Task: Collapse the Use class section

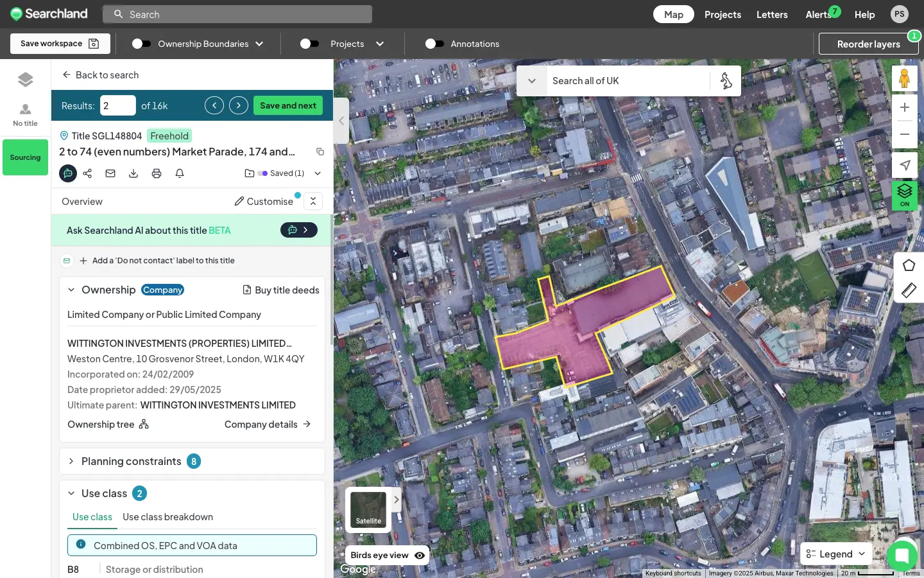Action: click(71, 493)
